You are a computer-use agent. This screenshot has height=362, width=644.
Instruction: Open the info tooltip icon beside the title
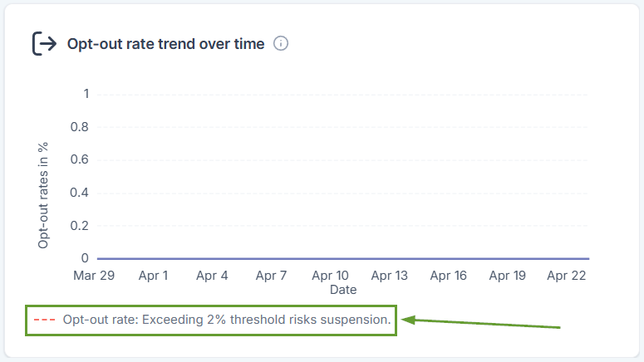tap(281, 44)
